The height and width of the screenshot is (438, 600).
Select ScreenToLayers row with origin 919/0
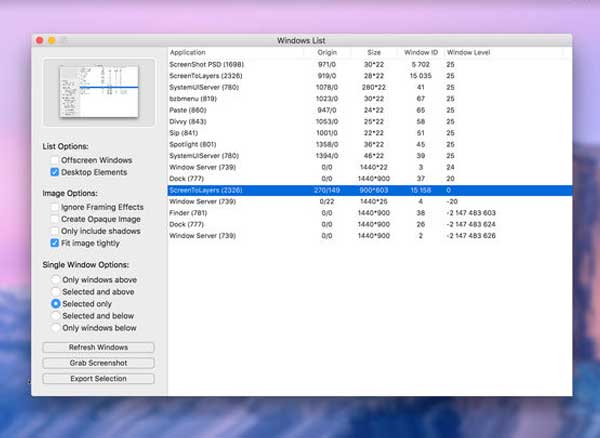(370, 76)
